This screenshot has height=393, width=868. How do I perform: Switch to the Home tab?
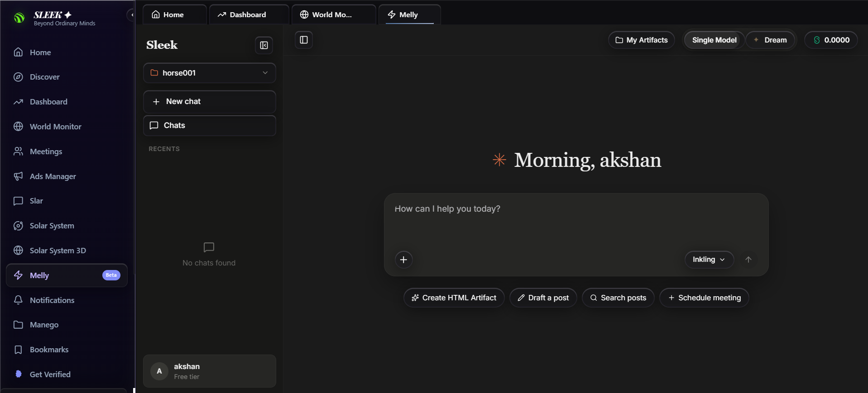(175, 14)
